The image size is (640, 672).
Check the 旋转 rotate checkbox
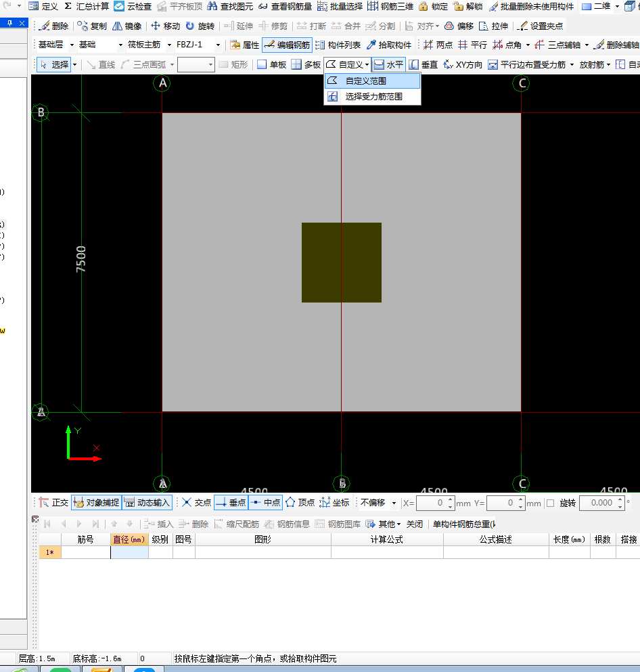(x=551, y=503)
